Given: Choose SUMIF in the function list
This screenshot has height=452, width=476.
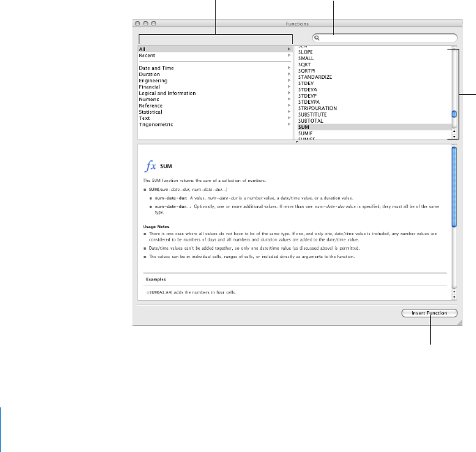Looking at the screenshot, I should (374, 133).
